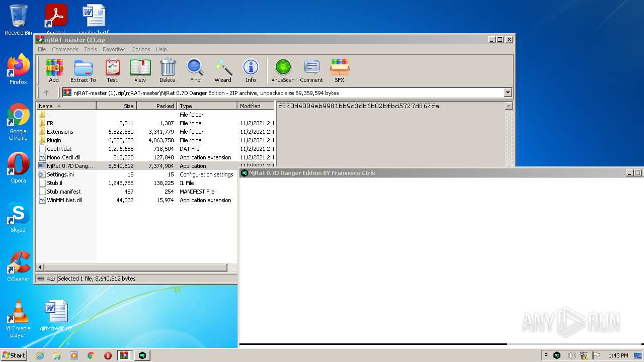Screen dimensions: 644x362
Task: Select the ER folder
Action: [155, 123]
